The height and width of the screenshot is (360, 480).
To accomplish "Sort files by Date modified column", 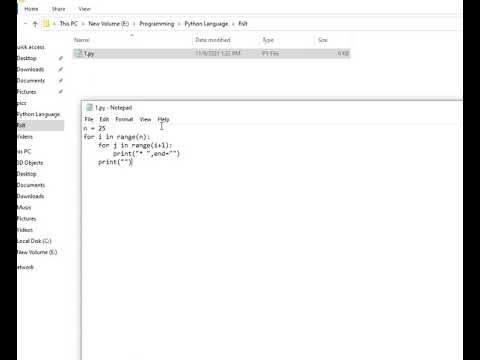I will pos(213,40).
